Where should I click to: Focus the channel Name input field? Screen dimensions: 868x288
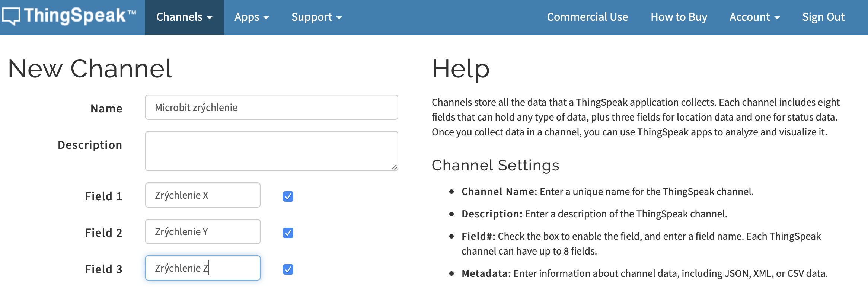click(x=271, y=107)
